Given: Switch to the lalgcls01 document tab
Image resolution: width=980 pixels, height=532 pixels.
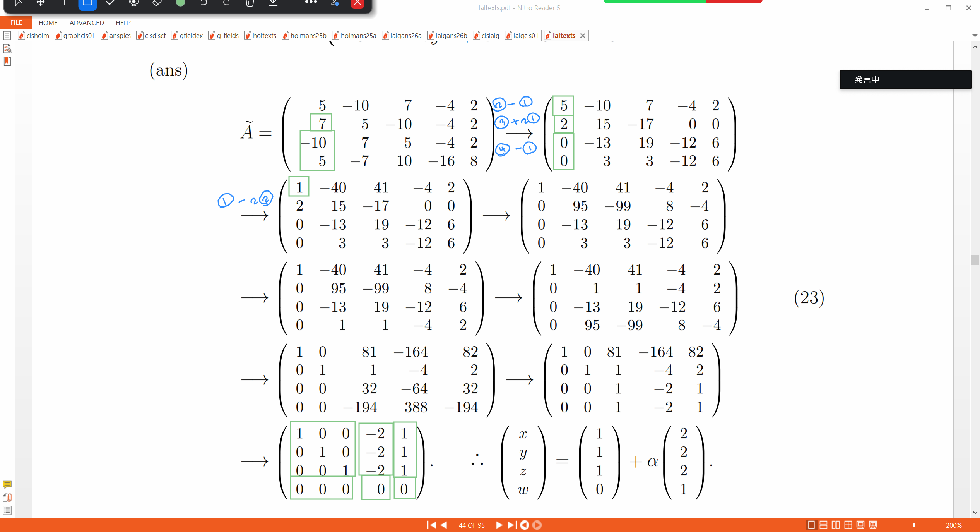Looking at the screenshot, I should coord(522,36).
